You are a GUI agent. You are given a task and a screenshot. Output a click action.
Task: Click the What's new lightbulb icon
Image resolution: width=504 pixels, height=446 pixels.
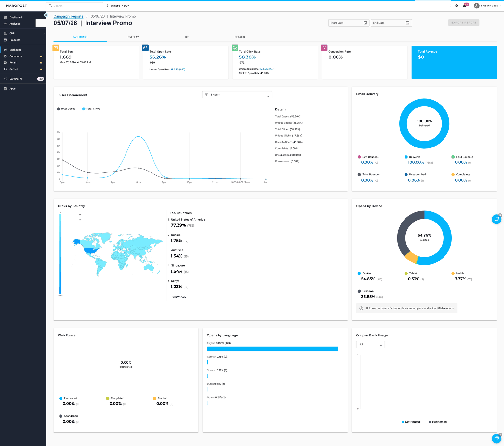(x=108, y=6)
